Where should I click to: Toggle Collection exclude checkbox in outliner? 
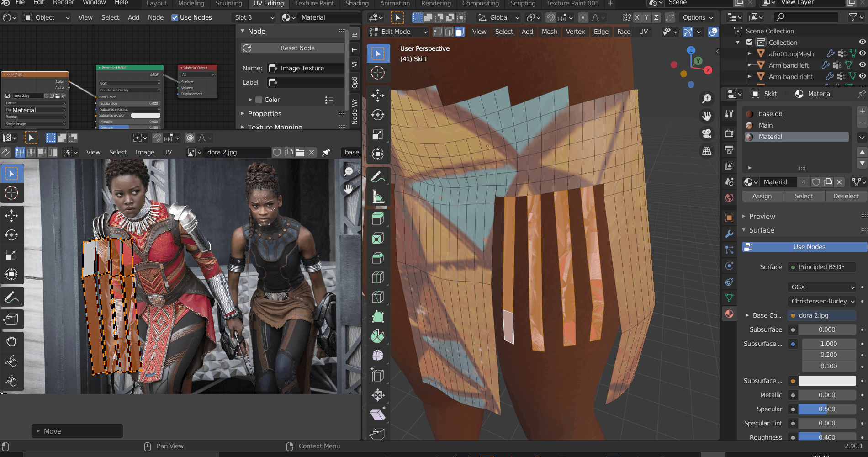(x=749, y=42)
